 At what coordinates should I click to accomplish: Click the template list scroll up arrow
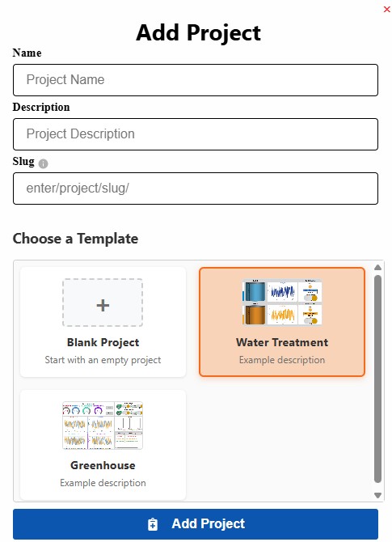[x=377, y=268]
